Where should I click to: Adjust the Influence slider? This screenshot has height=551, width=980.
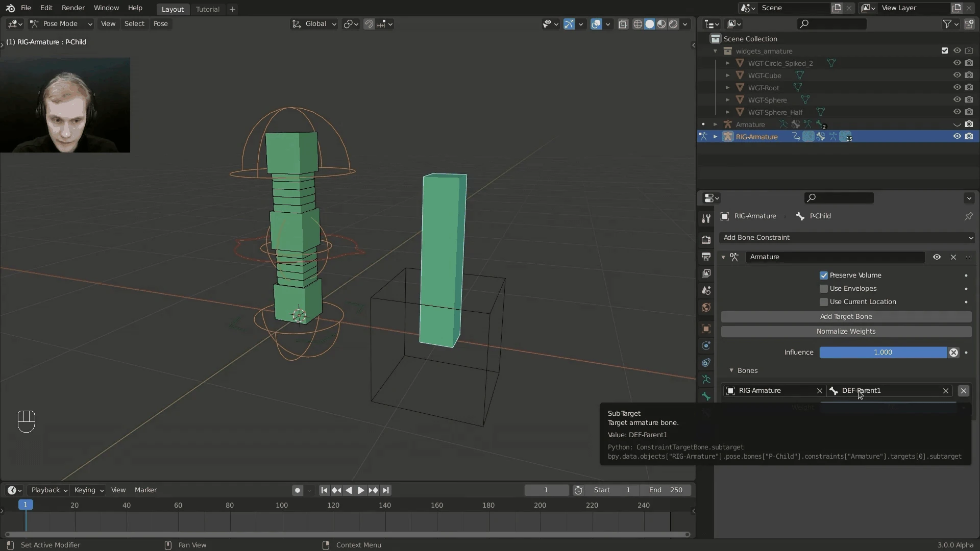pos(883,353)
